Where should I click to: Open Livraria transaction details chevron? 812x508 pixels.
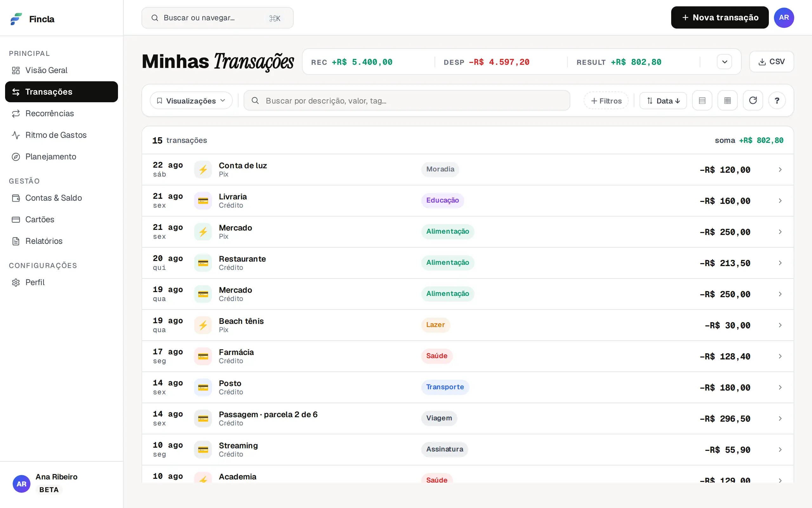point(780,201)
